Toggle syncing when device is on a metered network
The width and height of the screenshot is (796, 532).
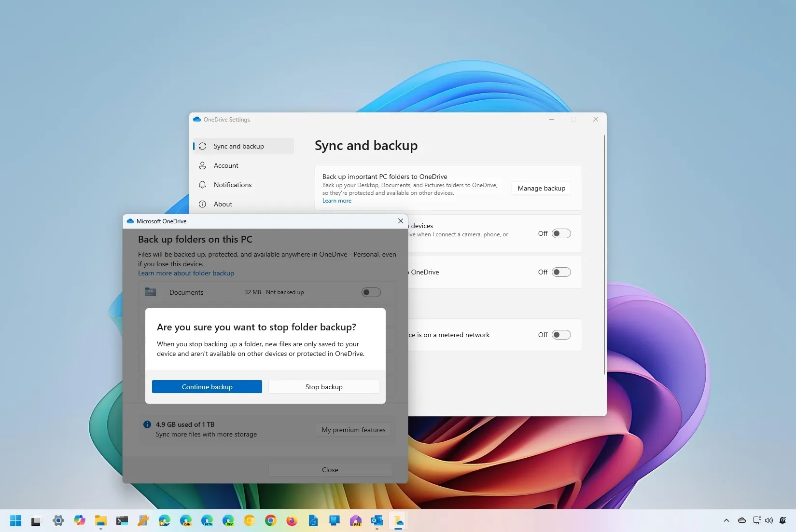(x=560, y=334)
